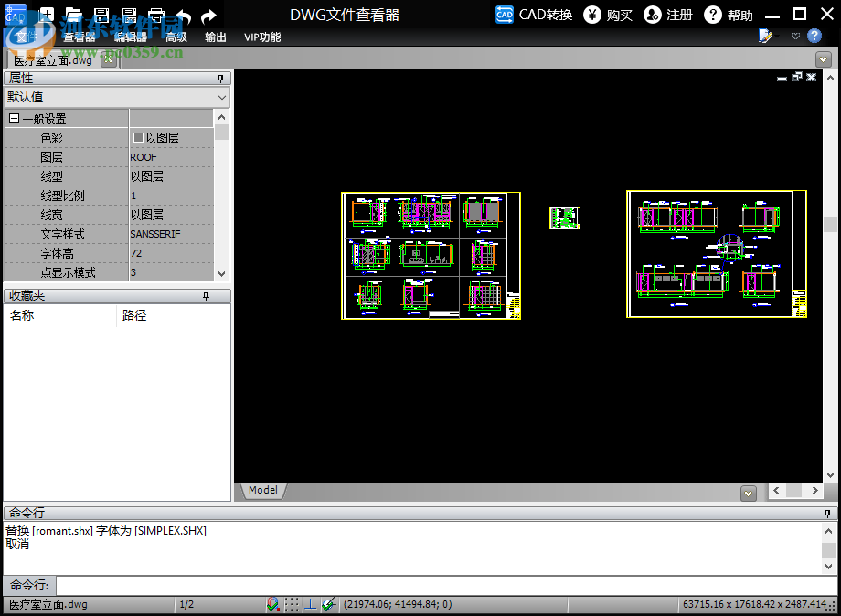Click the small middle drawing sheet

[565, 218]
